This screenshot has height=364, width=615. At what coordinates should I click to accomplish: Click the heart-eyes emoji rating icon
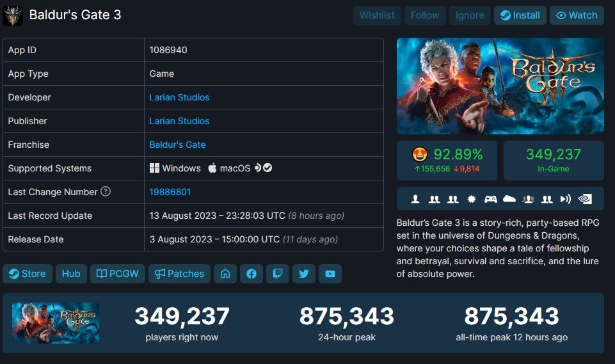tap(420, 154)
